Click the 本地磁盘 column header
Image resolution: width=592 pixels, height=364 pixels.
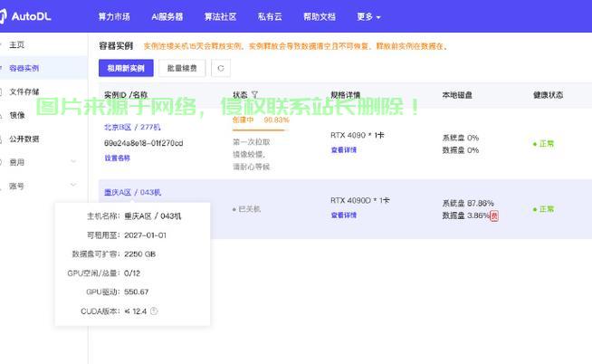tap(457, 95)
